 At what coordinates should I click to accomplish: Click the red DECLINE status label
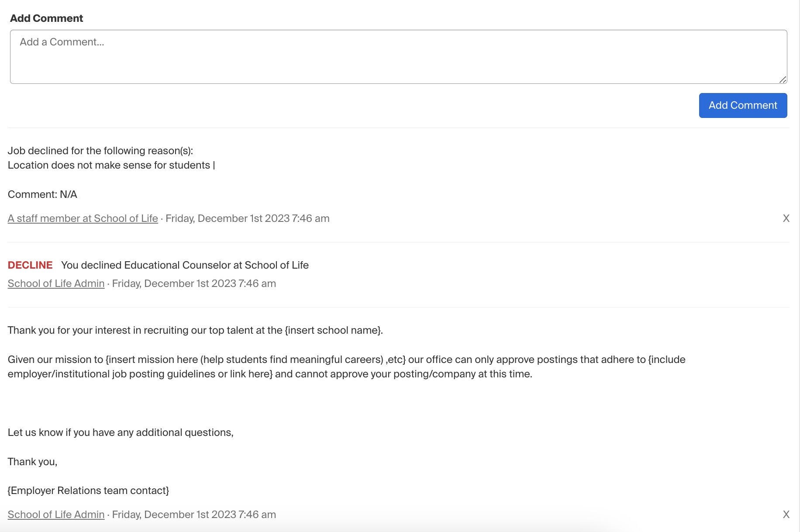[x=30, y=265]
